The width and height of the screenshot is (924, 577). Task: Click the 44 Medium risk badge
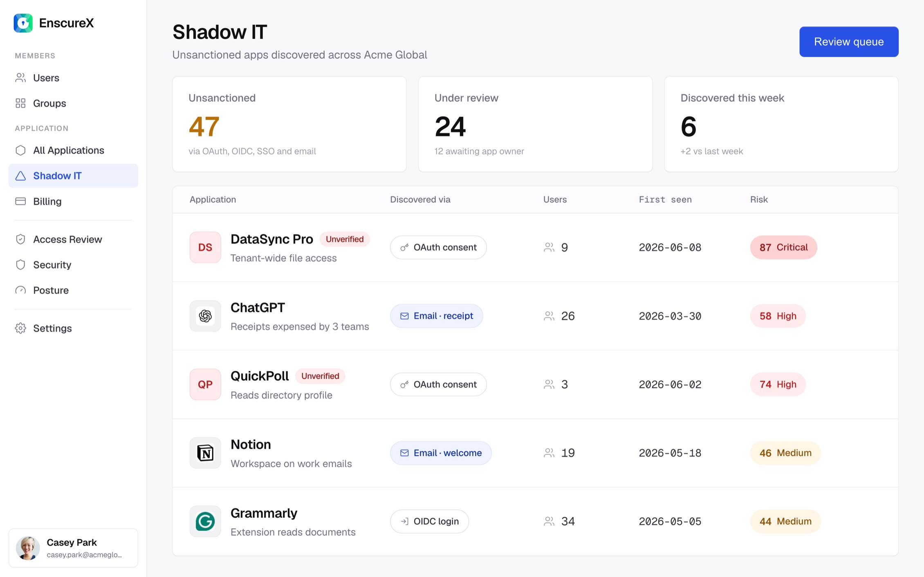(785, 521)
